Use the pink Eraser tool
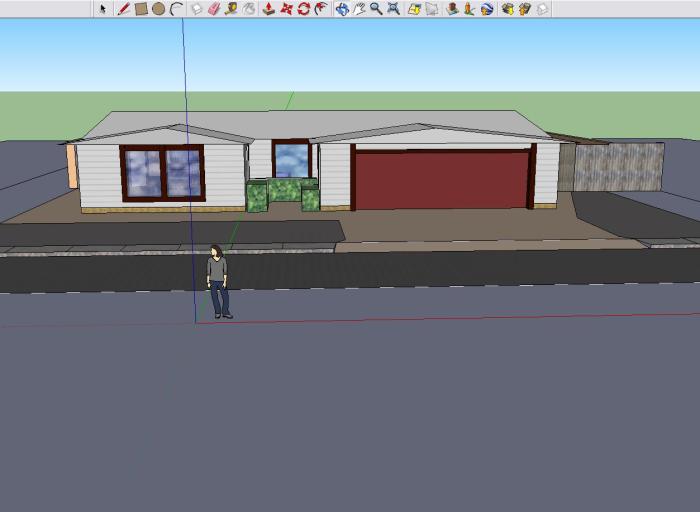Image resolution: width=700 pixels, height=512 pixels. coord(213,9)
